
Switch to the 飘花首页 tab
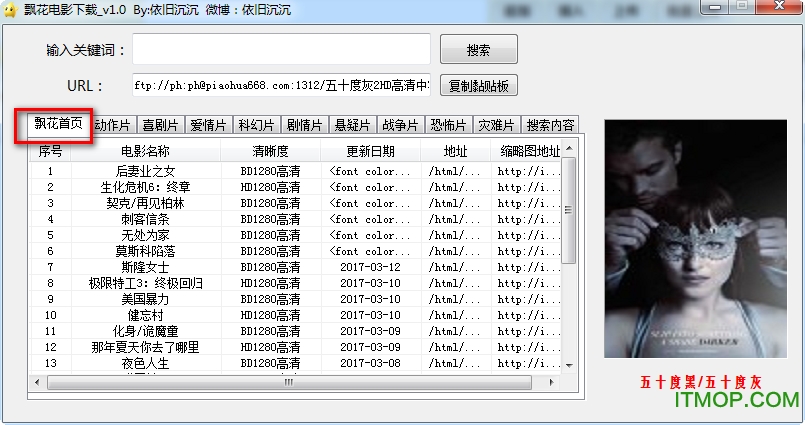58,124
